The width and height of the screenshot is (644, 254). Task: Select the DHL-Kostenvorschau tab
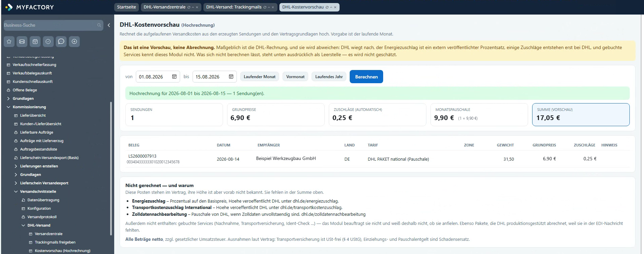(x=303, y=7)
